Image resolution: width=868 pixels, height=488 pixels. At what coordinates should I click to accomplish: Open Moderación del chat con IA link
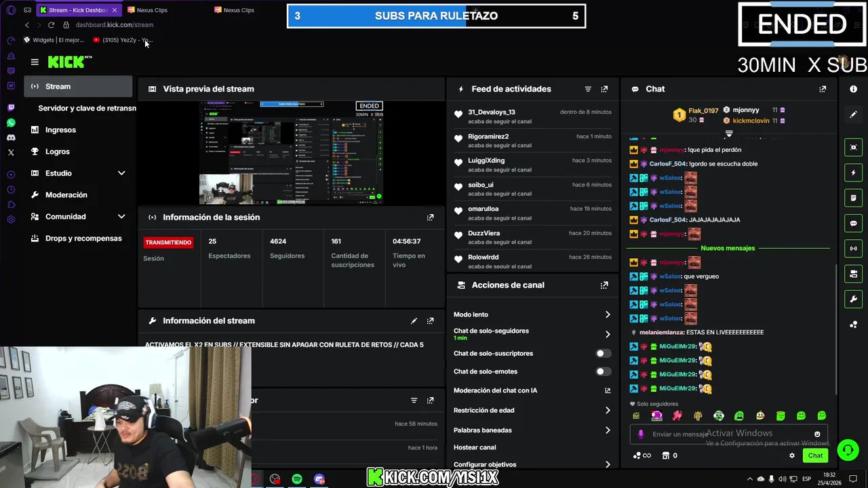tap(532, 390)
